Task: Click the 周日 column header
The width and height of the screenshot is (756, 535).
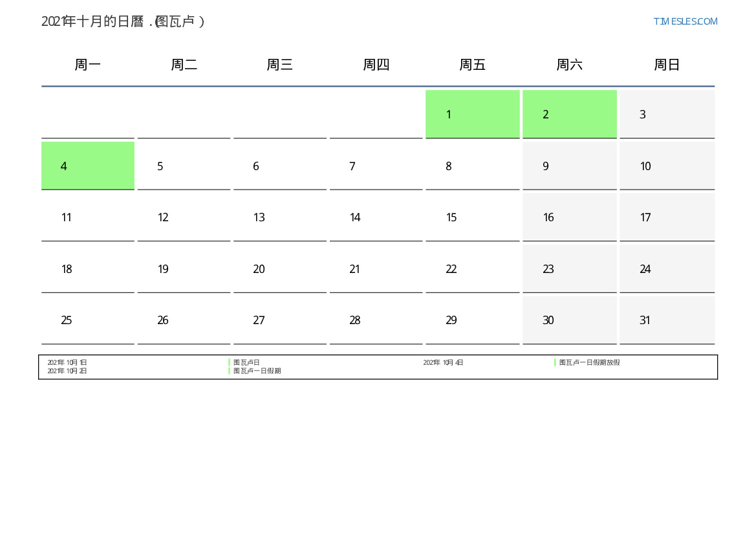Action: click(x=667, y=65)
